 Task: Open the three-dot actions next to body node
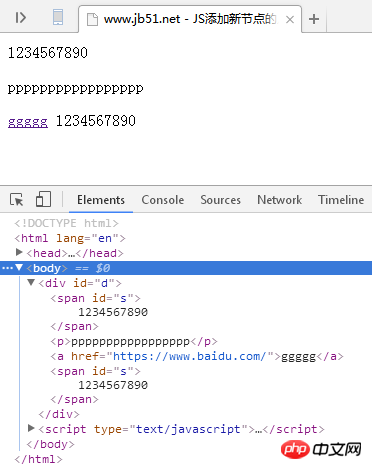(7, 268)
